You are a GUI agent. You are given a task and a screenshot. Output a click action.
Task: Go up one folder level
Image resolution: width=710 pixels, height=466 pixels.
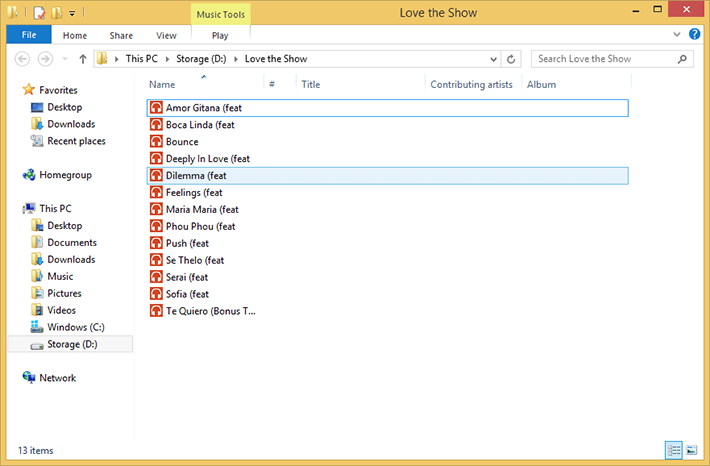82,59
